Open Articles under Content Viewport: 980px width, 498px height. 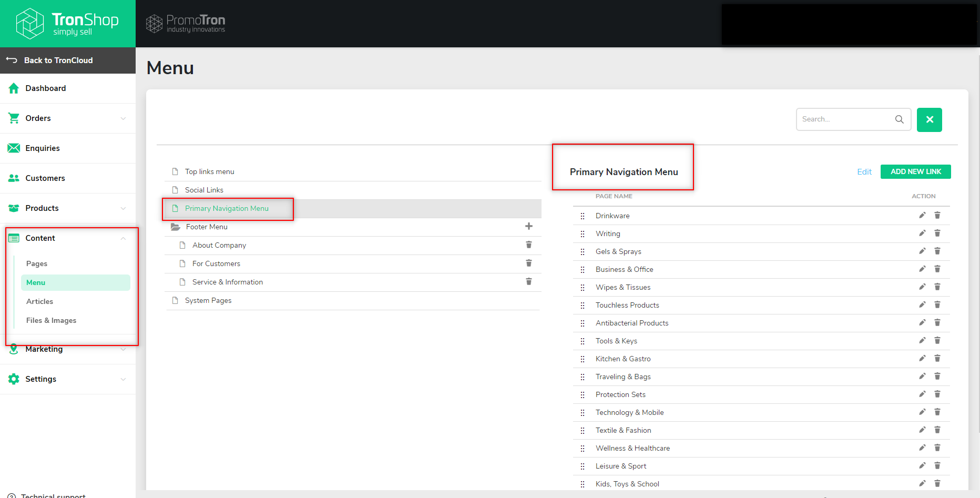40,301
